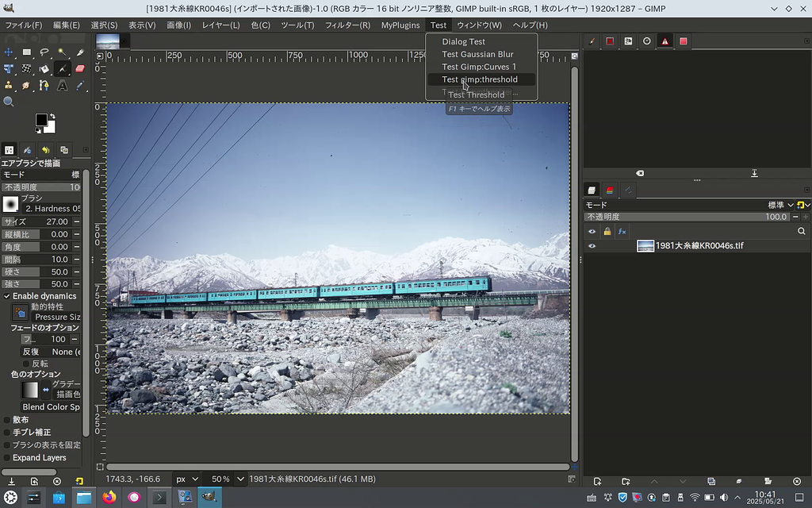Click the layer thumbnail of the image
This screenshot has height=508, width=812.
[x=647, y=245]
